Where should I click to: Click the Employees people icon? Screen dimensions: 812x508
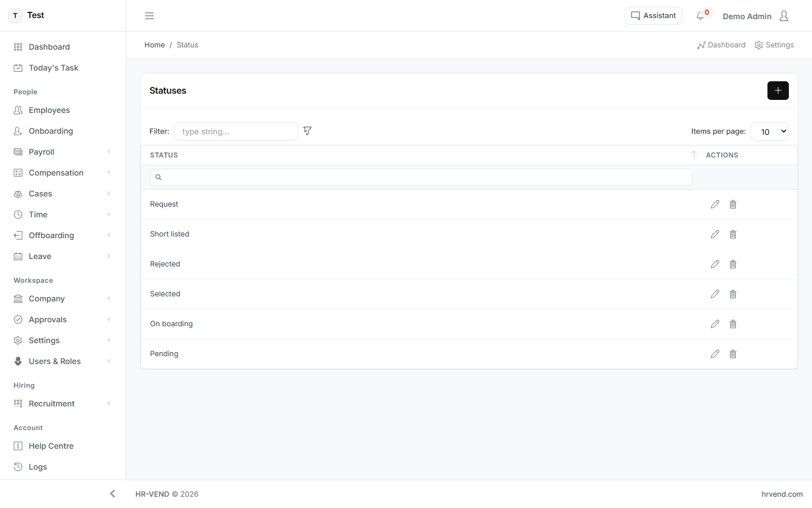point(18,110)
